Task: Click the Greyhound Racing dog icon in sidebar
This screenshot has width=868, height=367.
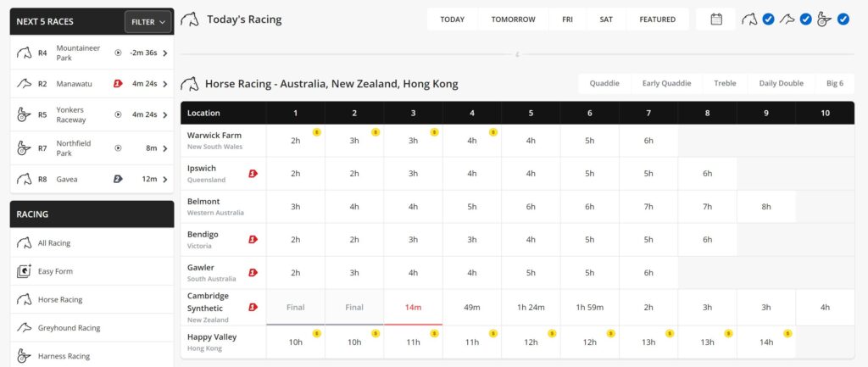Action: click(x=25, y=328)
